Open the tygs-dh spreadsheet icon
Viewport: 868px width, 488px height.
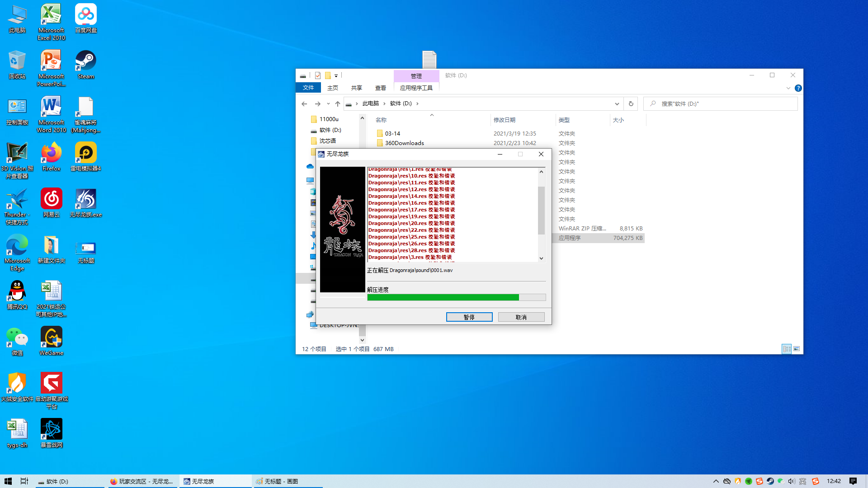tap(17, 434)
